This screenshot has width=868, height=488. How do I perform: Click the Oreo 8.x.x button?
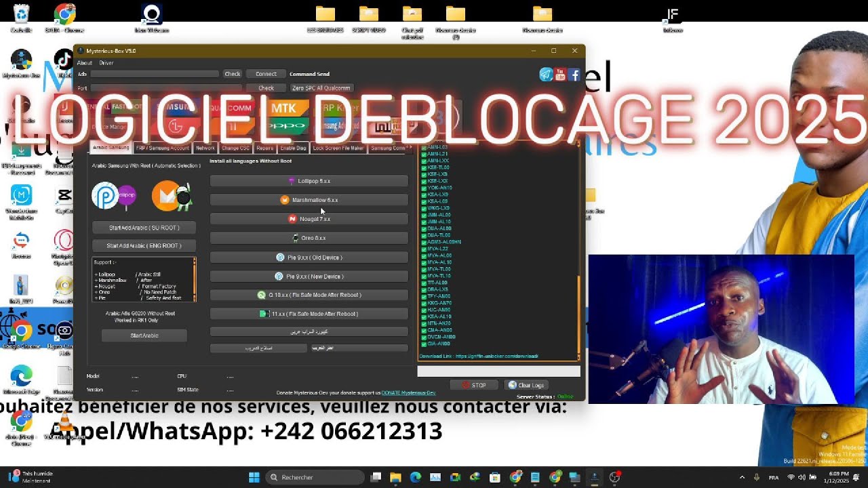309,238
